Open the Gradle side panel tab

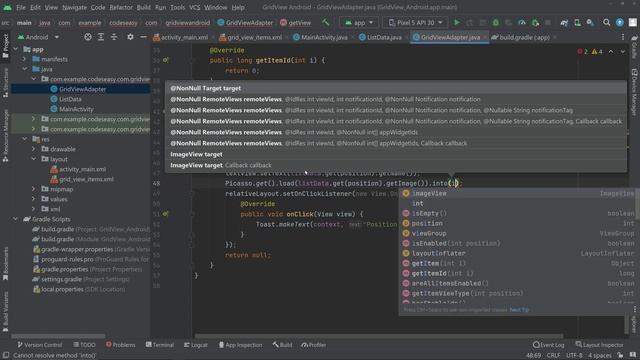point(634,47)
